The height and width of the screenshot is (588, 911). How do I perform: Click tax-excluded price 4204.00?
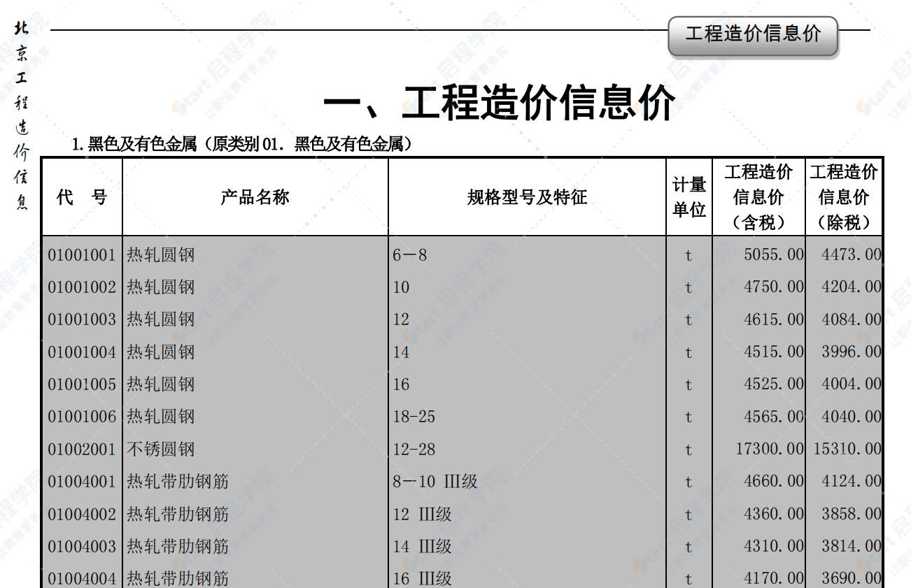pyautogui.click(x=852, y=287)
